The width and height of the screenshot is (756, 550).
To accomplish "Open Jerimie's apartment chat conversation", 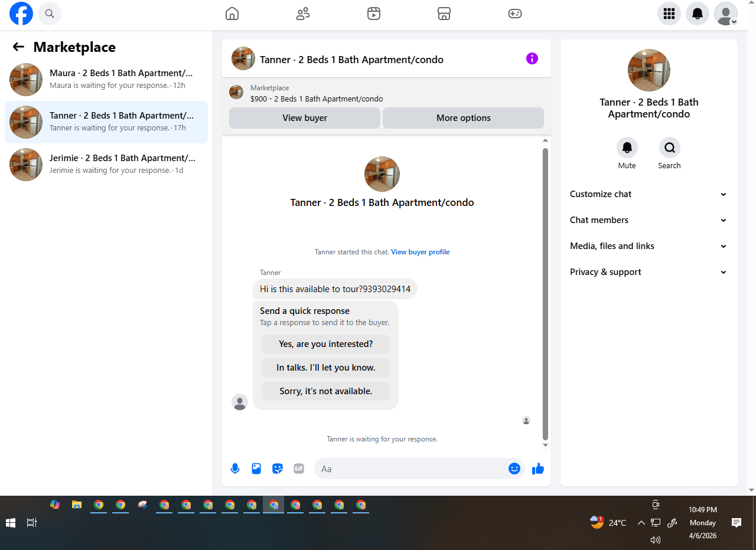I will pos(106,165).
